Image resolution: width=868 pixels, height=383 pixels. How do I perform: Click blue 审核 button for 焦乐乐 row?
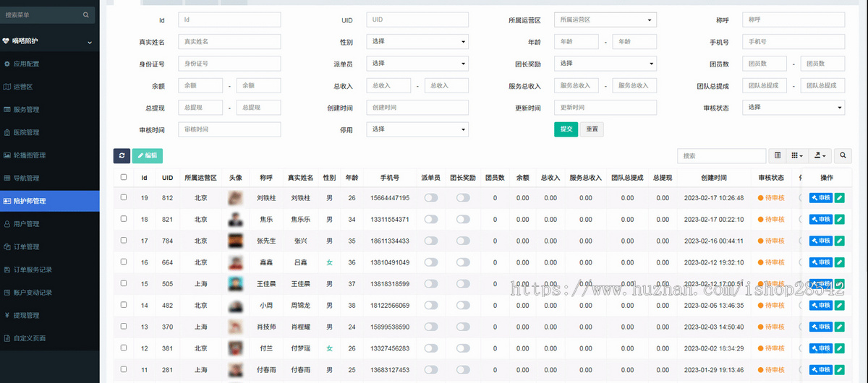[x=821, y=219]
